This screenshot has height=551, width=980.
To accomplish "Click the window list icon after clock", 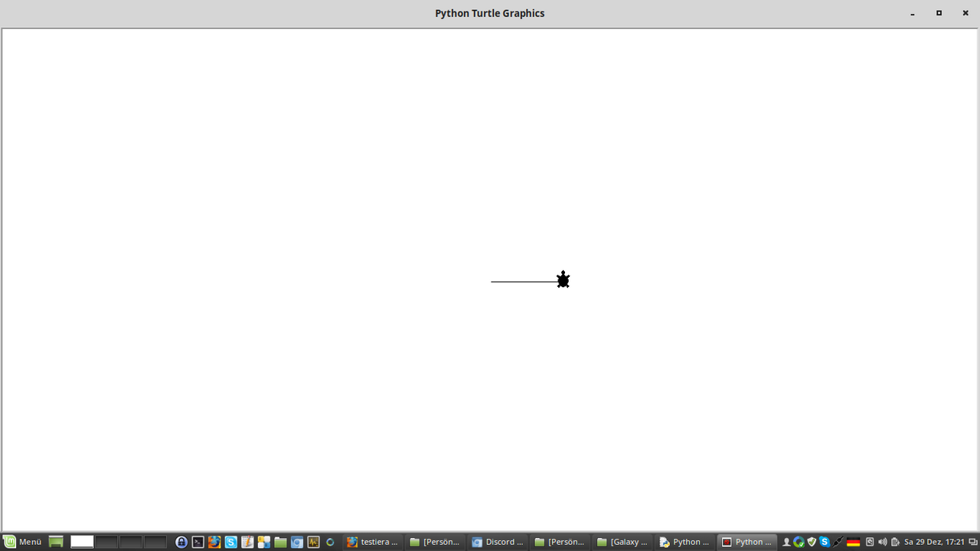I will click(973, 542).
